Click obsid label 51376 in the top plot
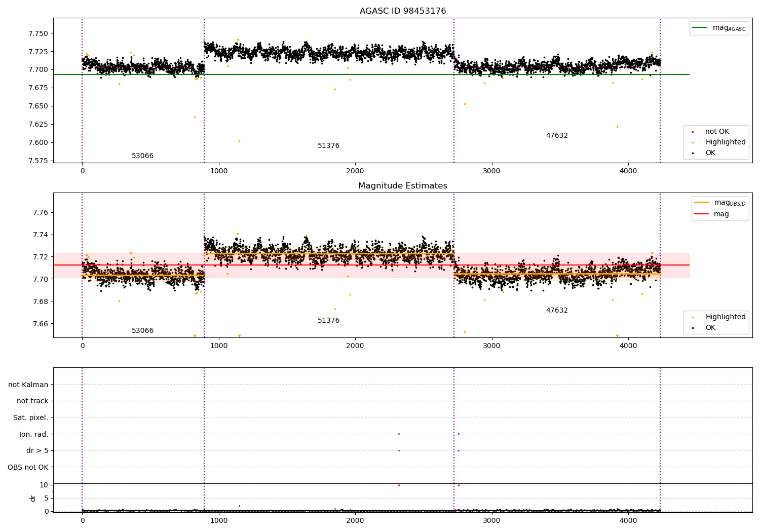The width and height of the screenshot is (760, 532). [x=328, y=146]
